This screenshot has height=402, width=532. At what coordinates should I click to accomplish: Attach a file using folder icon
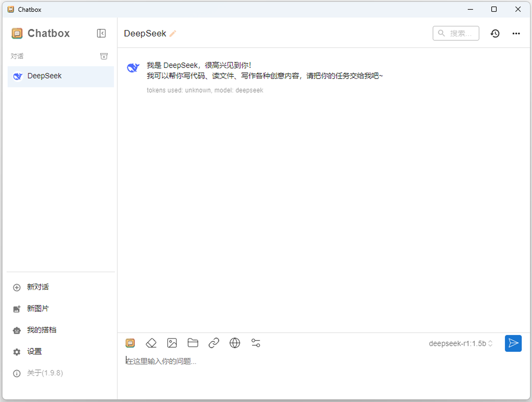tap(193, 343)
